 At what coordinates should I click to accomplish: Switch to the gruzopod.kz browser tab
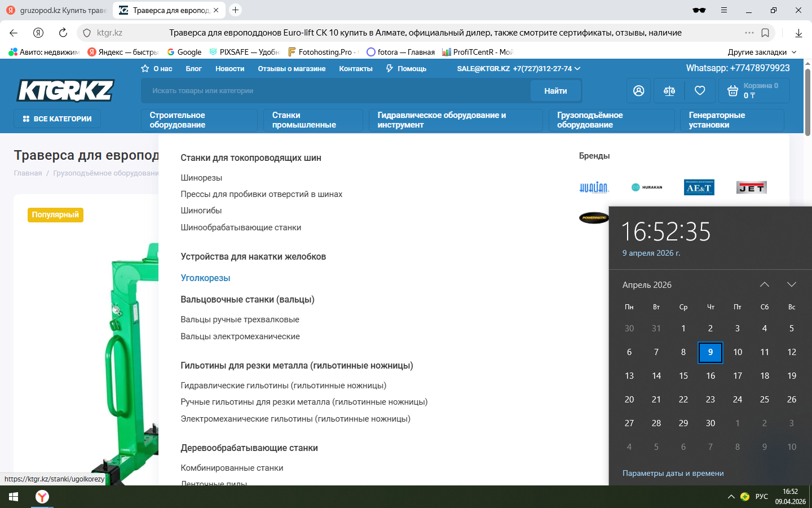click(56, 10)
